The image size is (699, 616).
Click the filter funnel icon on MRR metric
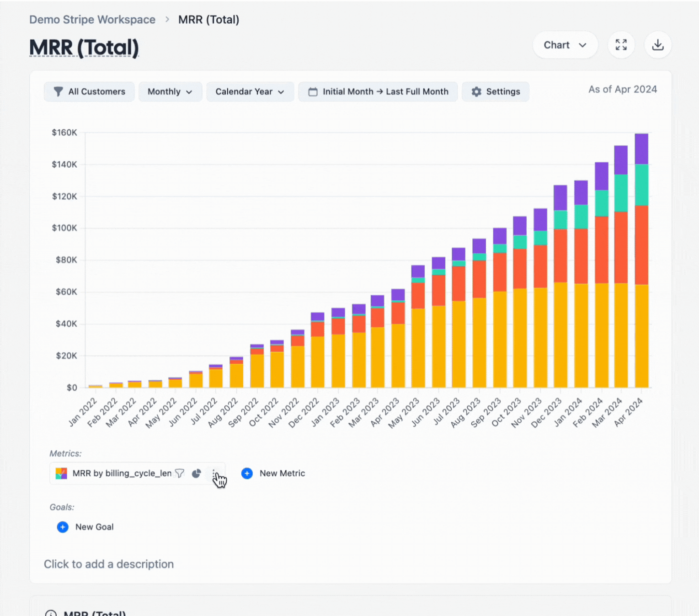180,473
